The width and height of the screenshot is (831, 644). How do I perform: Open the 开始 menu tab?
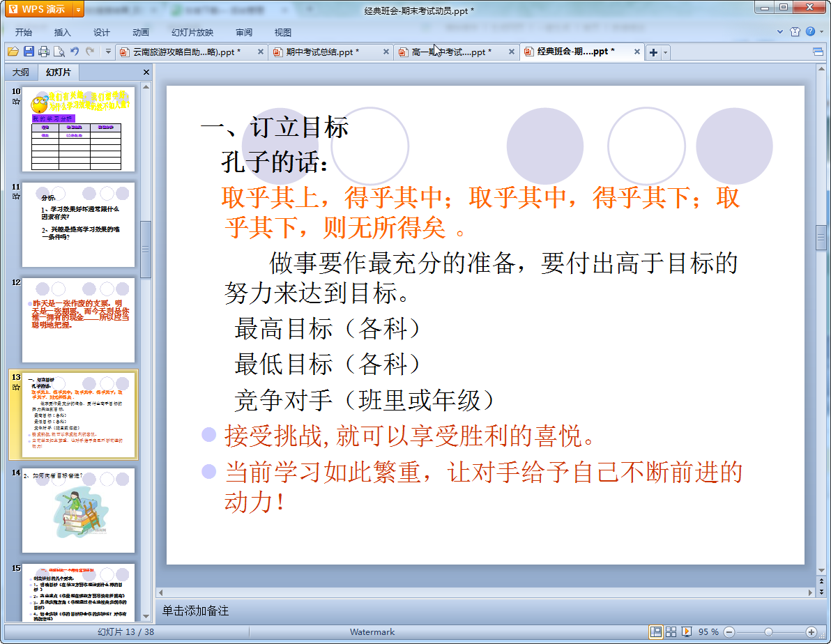[23, 32]
